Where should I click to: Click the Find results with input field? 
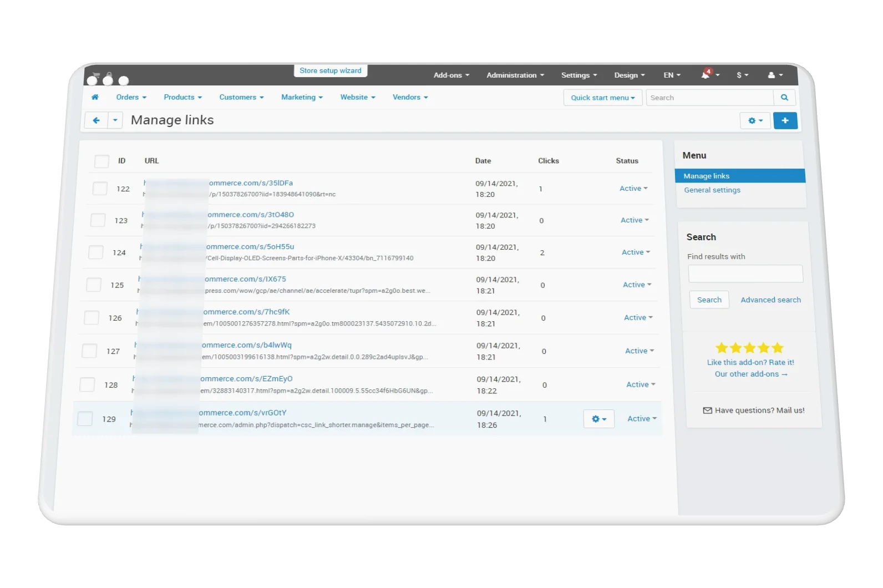click(745, 273)
